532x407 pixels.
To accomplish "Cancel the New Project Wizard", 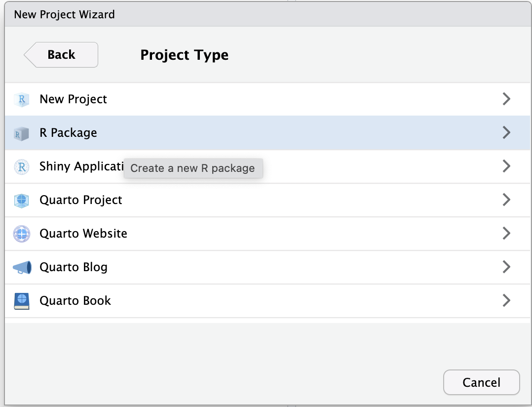I will [x=481, y=382].
